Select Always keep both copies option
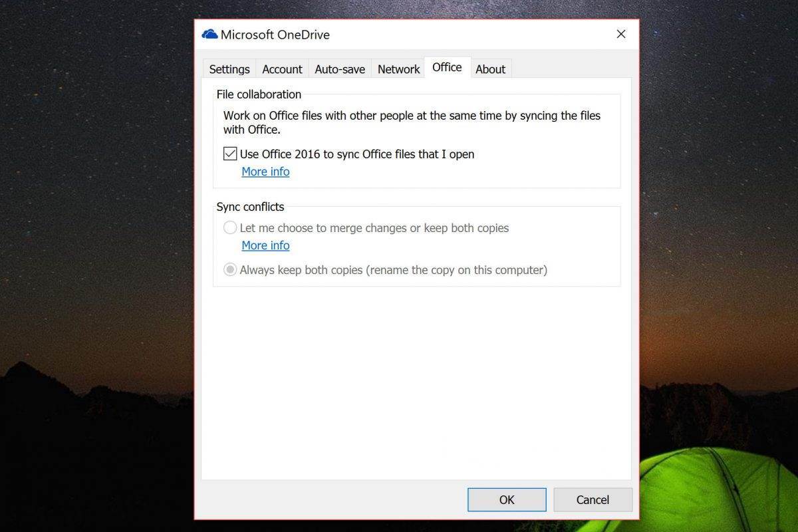Viewport: 798px width, 532px height. (x=229, y=269)
